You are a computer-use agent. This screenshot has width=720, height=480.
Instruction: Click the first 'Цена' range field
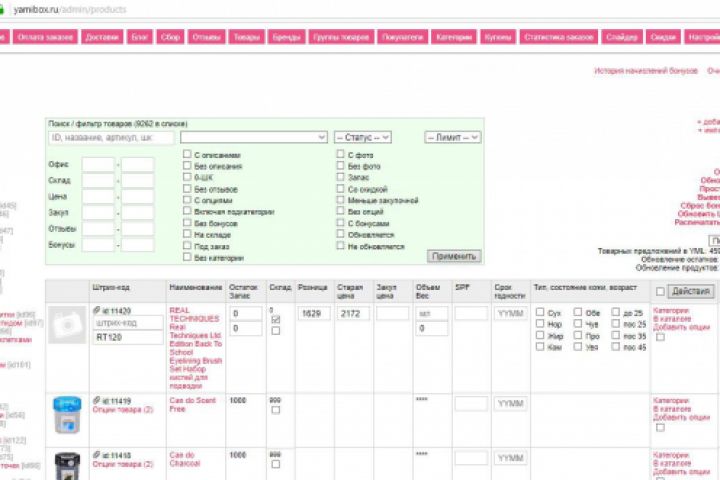[x=98, y=197]
